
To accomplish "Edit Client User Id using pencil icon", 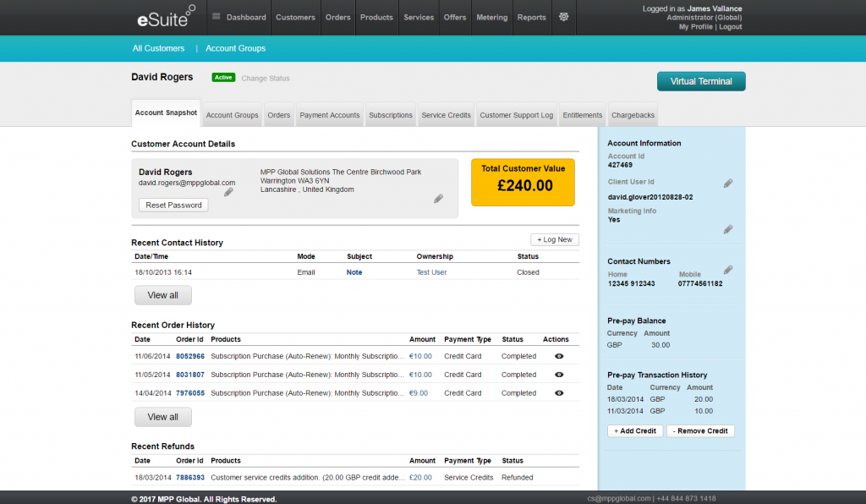I will [x=728, y=184].
